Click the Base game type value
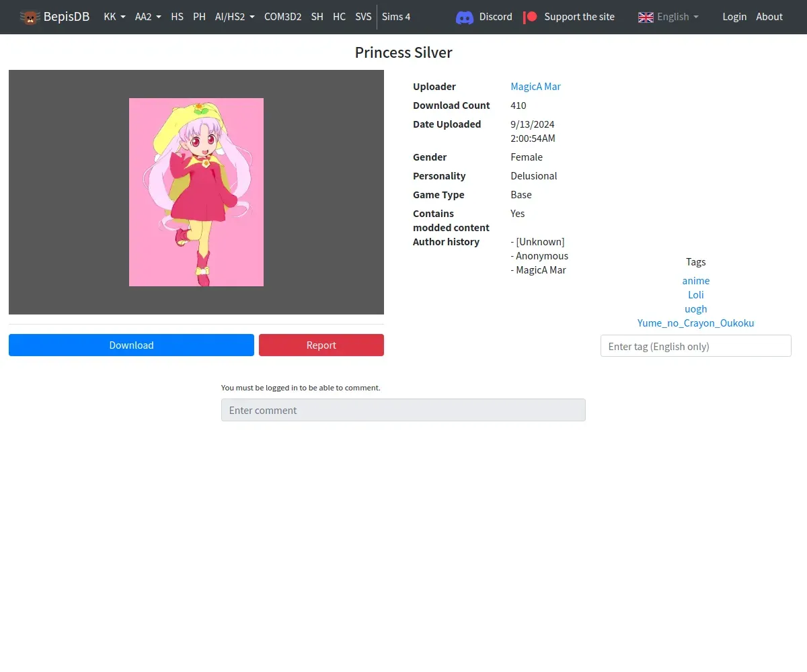 pos(521,195)
